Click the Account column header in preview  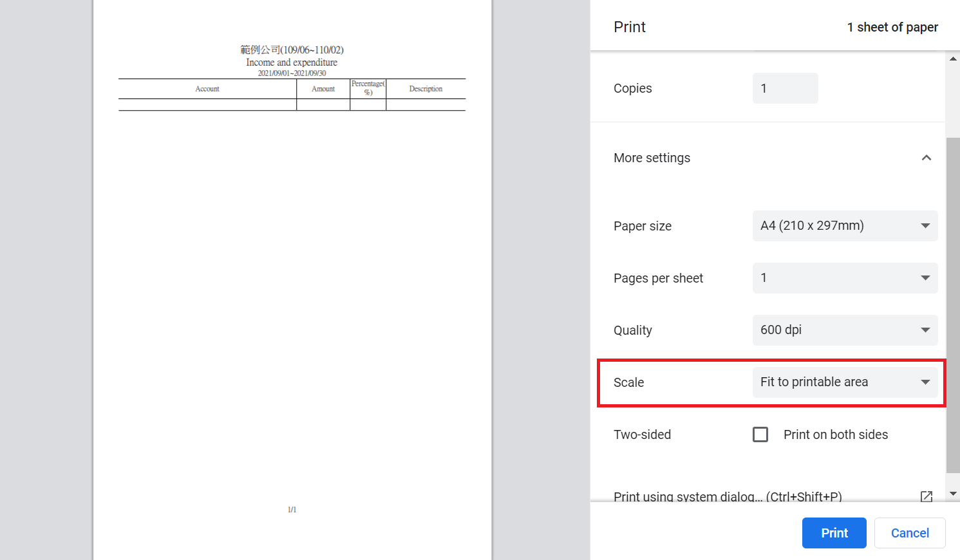207,89
